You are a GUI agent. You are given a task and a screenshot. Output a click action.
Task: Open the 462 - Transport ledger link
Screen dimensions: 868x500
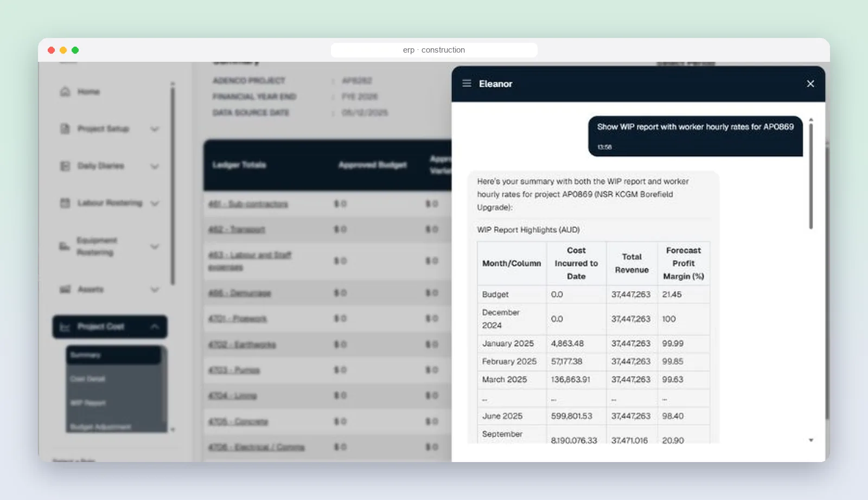click(x=237, y=229)
